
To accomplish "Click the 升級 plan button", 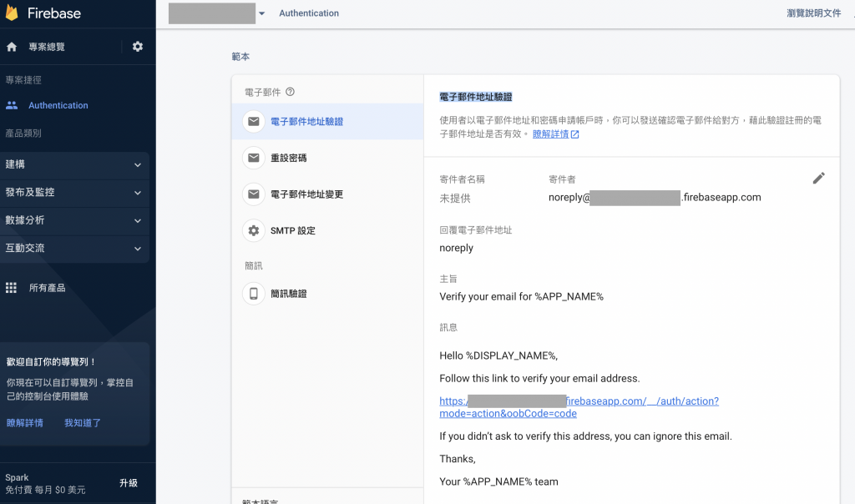I will 128,483.
